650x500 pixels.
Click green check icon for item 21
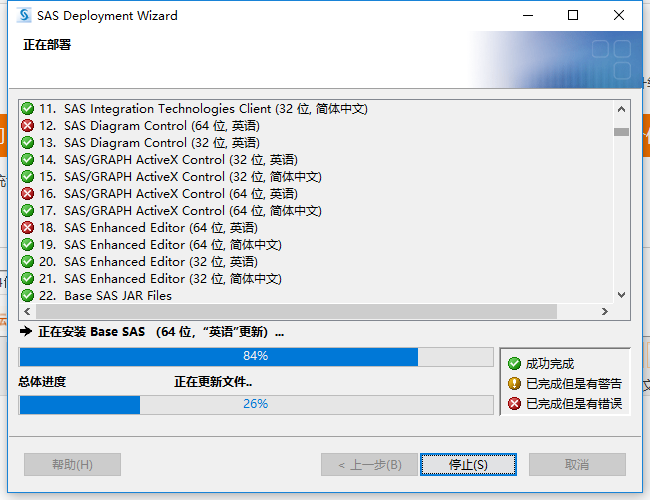click(x=27, y=279)
